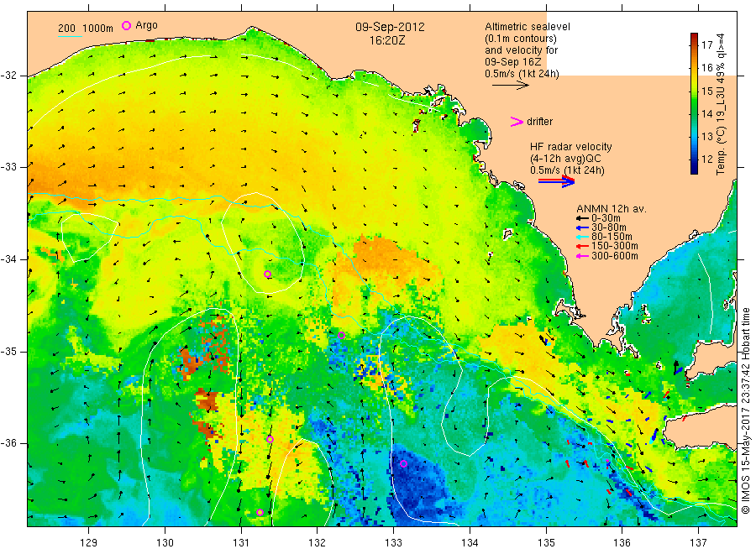Click the altimetric velocity scale arrow

tap(511, 86)
